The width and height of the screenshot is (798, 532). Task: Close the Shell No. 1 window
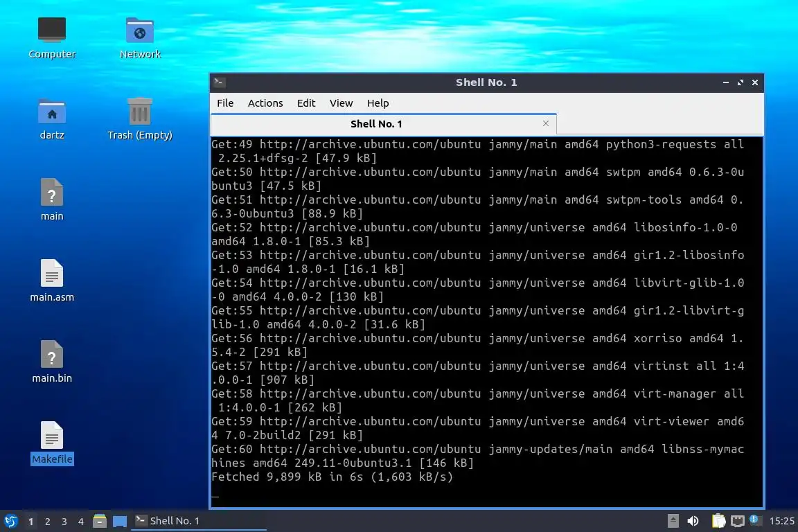click(x=755, y=82)
